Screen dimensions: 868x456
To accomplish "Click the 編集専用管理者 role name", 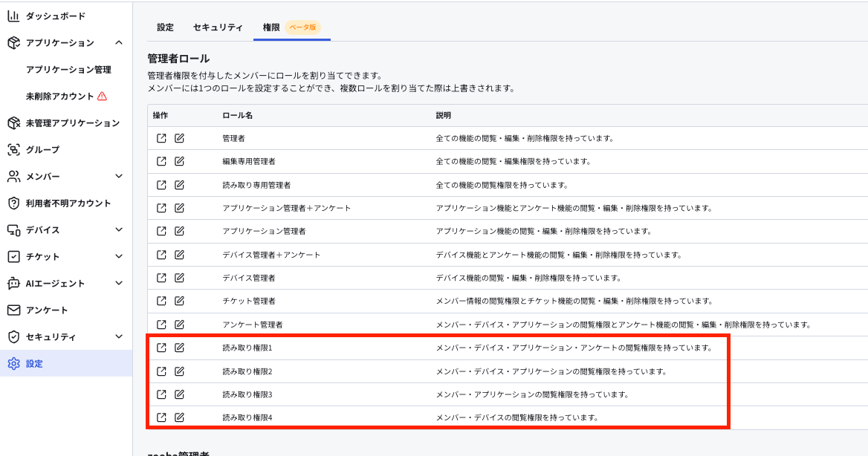I will (248, 162).
